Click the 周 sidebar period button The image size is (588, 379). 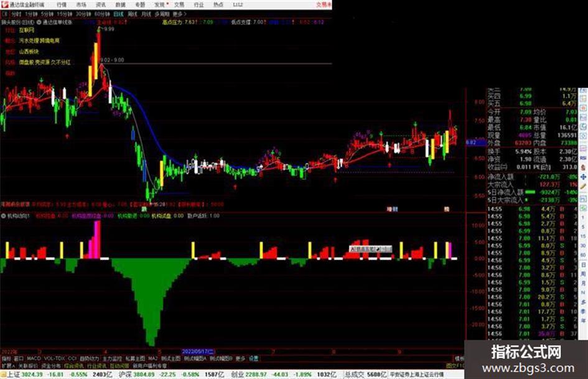coord(583,274)
